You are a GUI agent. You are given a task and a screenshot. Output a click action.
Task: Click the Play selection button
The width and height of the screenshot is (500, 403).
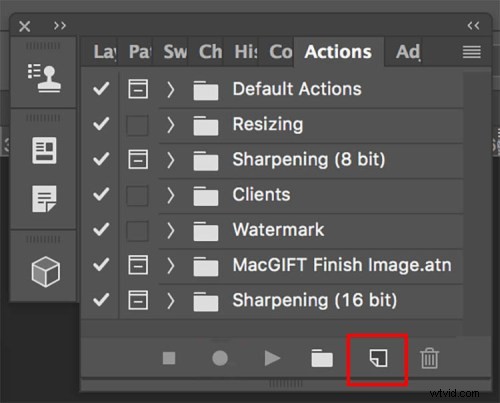pos(272,358)
